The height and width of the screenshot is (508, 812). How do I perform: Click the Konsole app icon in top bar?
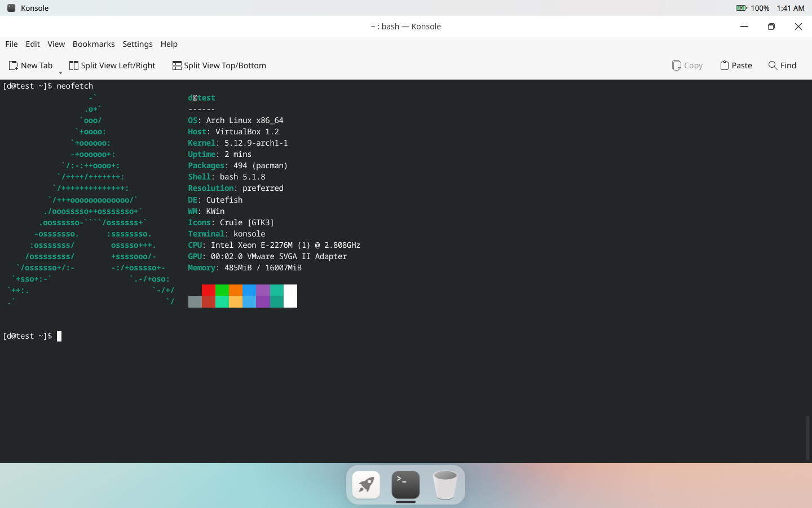pos(11,8)
